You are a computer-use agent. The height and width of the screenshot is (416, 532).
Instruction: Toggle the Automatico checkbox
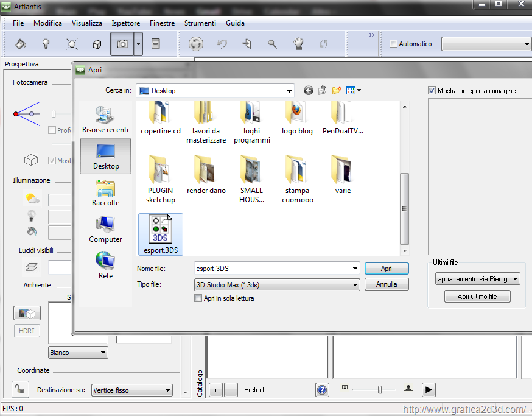pyautogui.click(x=393, y=44)
